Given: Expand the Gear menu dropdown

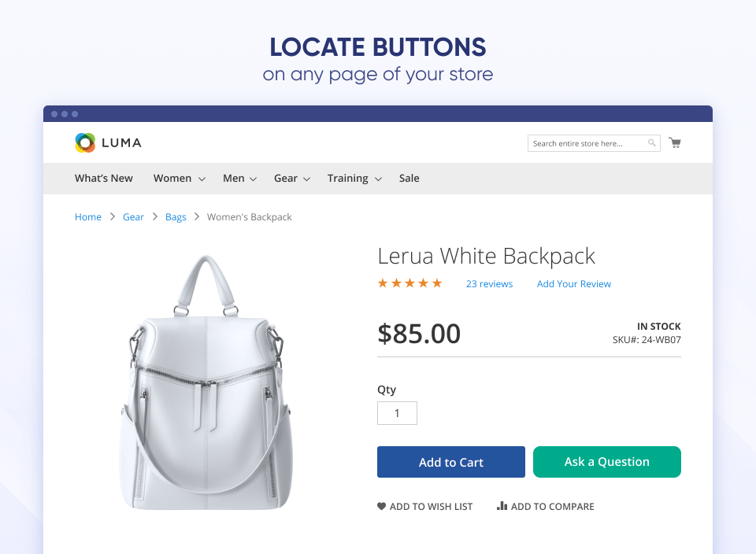Looking at the screenshot, I should pyautogui.click(x=306, y=179).
